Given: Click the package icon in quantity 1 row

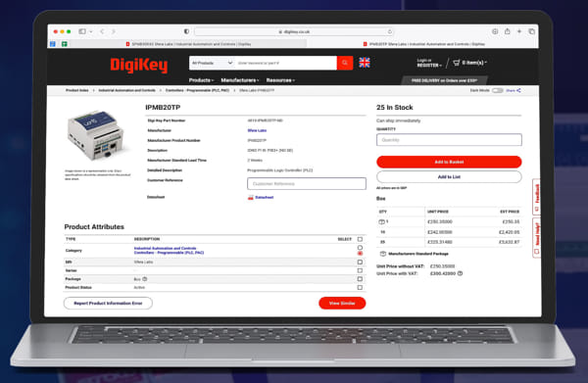Looking at the screenshot, I should point(381,221).
